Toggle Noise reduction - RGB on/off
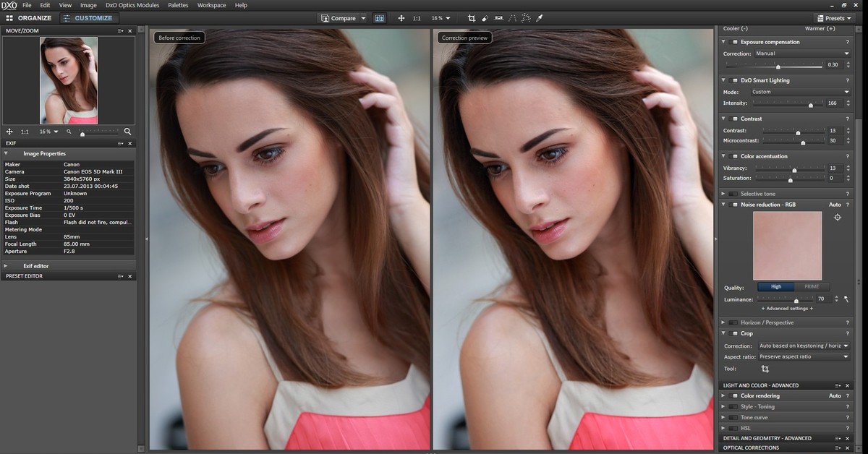The image size is (868, 454). [733, 205]
